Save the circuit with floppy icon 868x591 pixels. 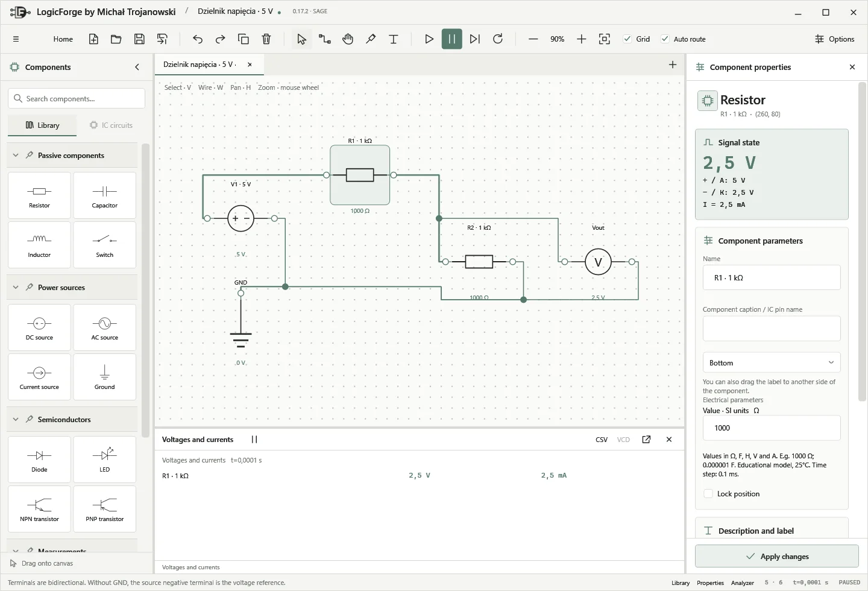(x=139, y=39)
